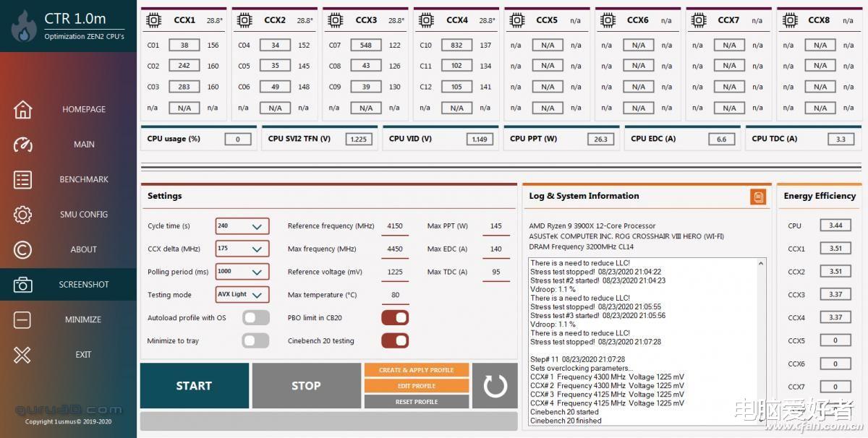Click the CCX7 chip icon
Viewport: 868px width, 438px height.
coord(698,20)
